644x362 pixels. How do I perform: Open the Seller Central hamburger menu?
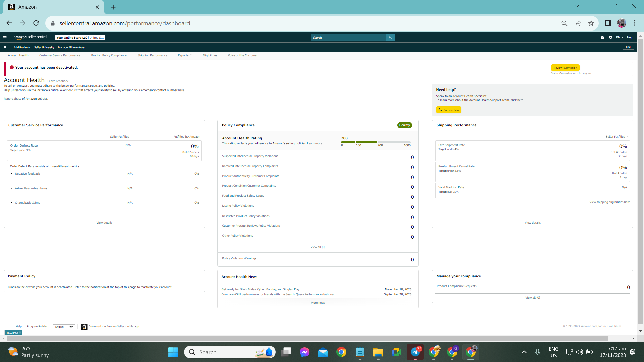[5, 37]
